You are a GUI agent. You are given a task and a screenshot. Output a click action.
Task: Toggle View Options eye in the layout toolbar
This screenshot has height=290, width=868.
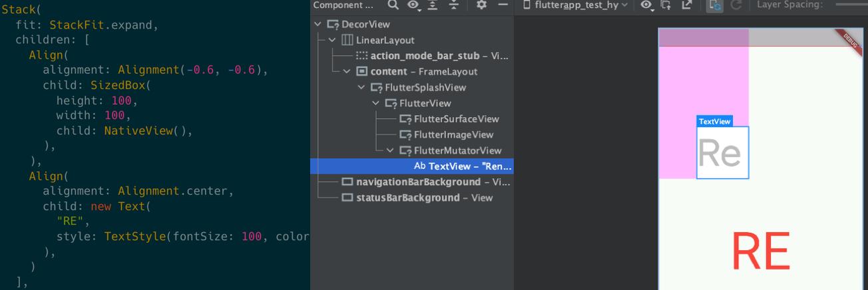tap(646, 5)
